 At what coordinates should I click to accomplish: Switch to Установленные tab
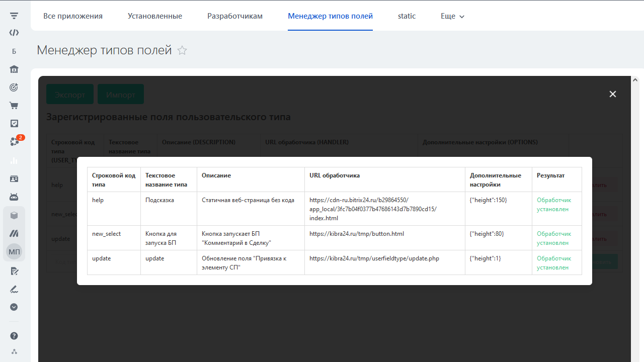pos(155,16)
